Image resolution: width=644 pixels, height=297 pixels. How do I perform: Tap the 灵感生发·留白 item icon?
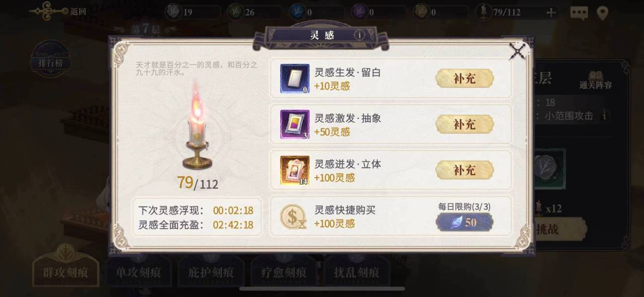click(294, 78)
